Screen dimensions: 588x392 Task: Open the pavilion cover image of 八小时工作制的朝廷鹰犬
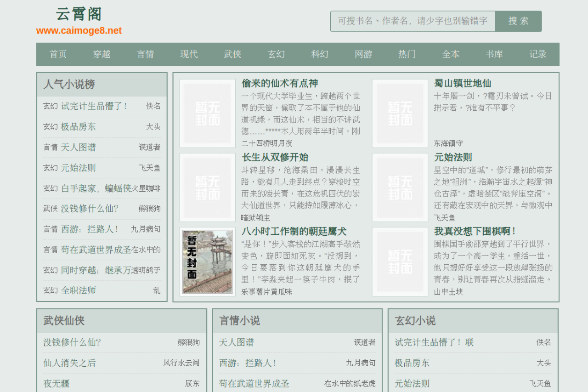pyautogui.click(x=208, y=261)
